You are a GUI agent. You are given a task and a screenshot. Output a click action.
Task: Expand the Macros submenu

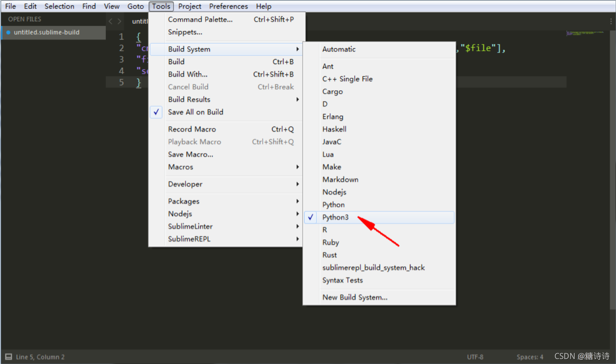(226, 167)
